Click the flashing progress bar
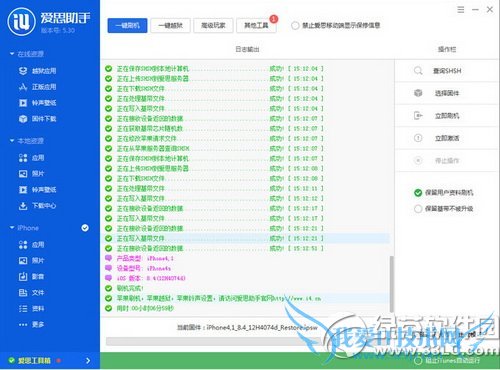 click(213, 341)
